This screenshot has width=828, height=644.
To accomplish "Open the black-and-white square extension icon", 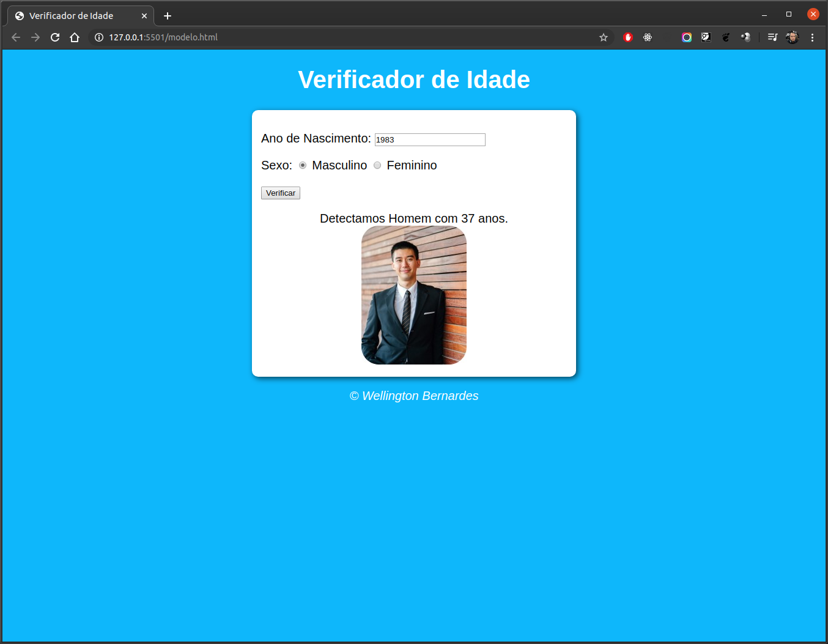I will [706, 37].
